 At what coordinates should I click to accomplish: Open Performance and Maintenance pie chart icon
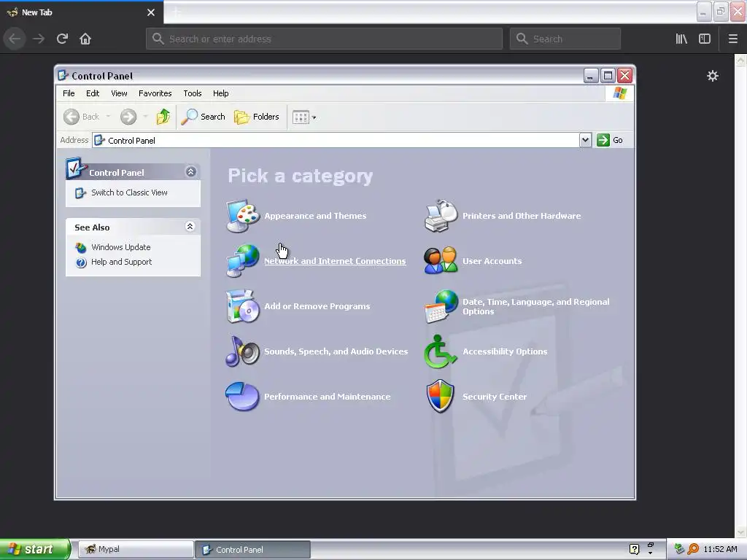coord(242,397)
